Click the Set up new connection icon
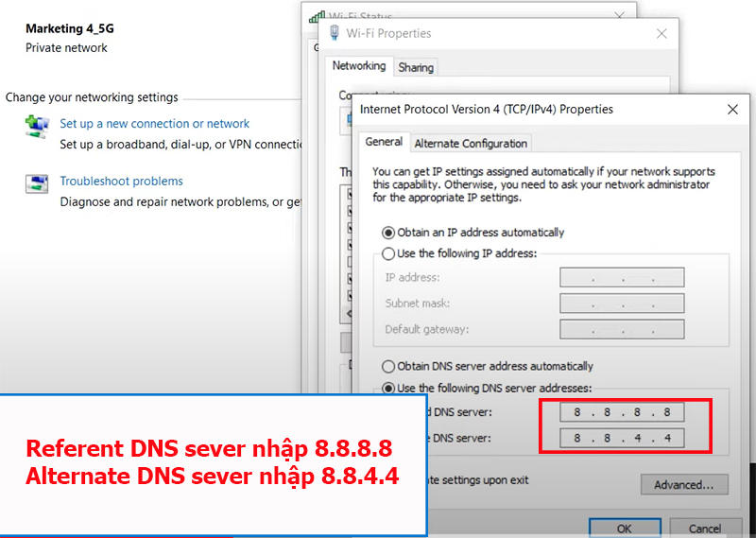Image resolution: width=756 pixels, height=538 pixels. (x=37, y=126)
